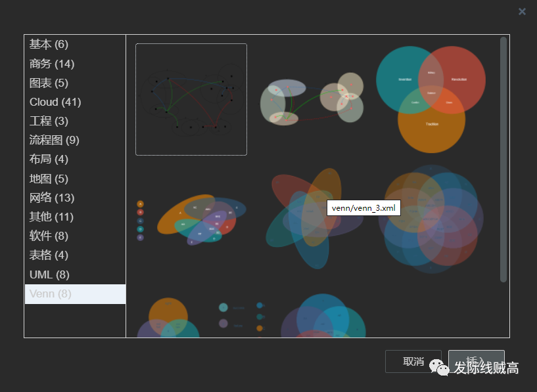The width and height of the screenshot is (537, 392).
Task: Select the 地图 (5) category
Action: click(x=75, y=179)
